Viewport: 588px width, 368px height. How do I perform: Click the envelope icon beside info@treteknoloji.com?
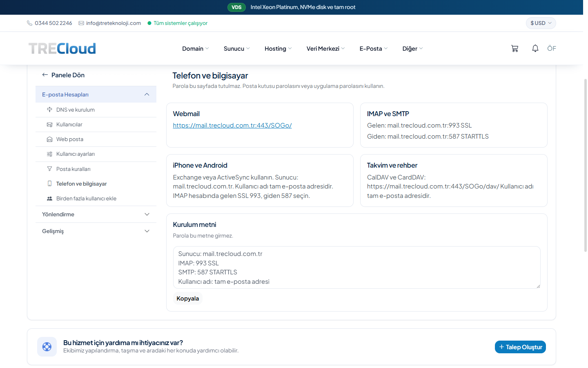(x=81, y=23)
